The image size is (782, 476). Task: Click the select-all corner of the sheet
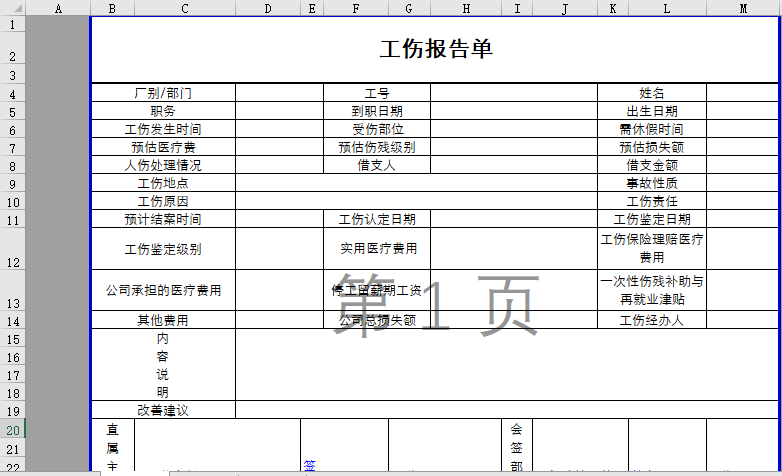tap(12, 9)
